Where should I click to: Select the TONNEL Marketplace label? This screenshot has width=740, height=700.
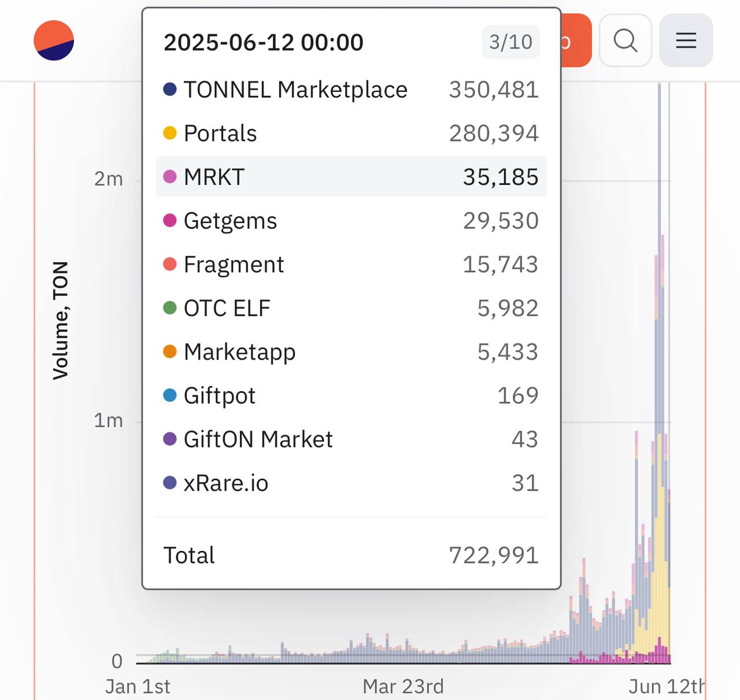coord(295,90)
